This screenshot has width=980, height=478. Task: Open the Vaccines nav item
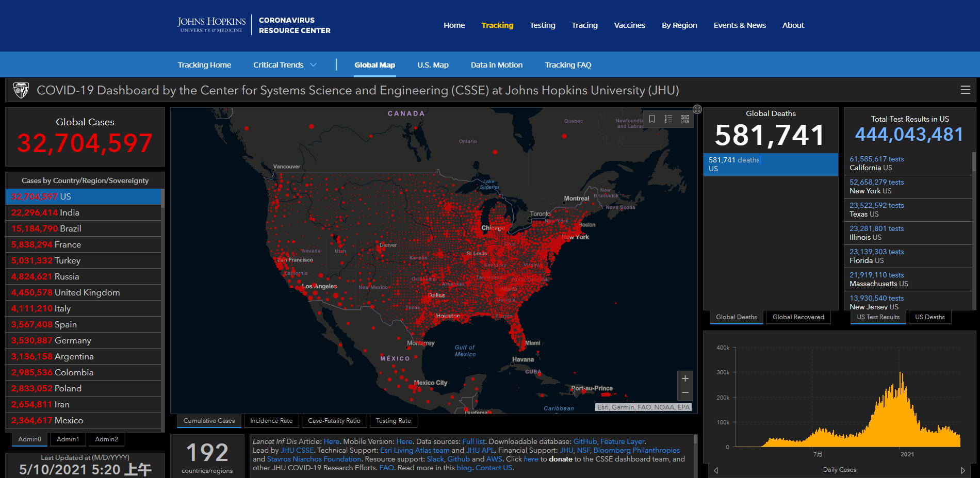(629, 25)
